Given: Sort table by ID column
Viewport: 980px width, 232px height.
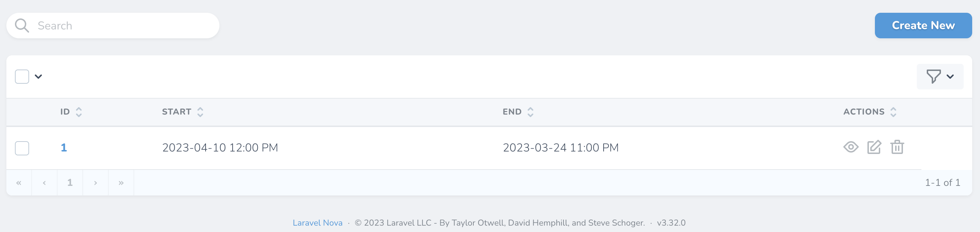Looking at the screenshot, I should [x=79, y=112].
